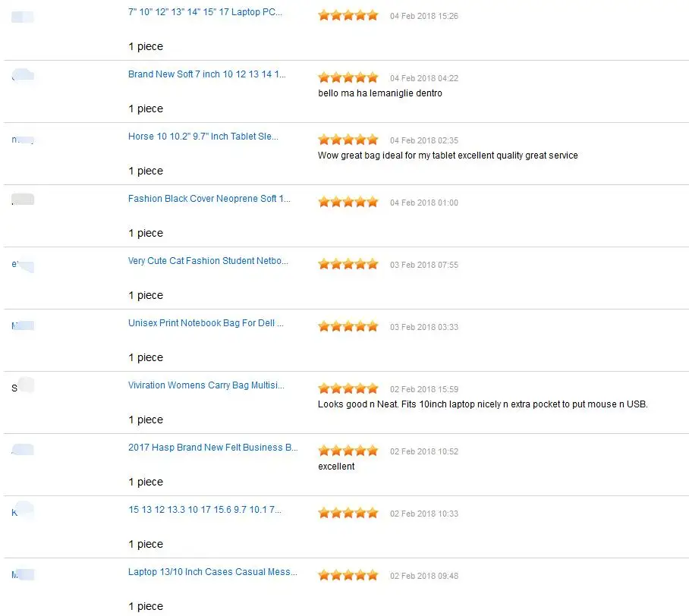Open 'Laptop 13/10 Inch Cases Casual Mess...' link

[212, 572]
